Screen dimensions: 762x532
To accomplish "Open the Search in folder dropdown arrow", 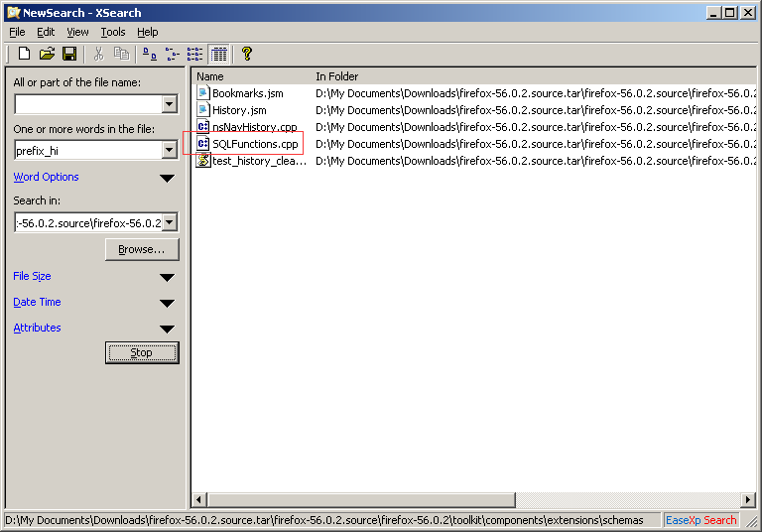I will point(169,222).
